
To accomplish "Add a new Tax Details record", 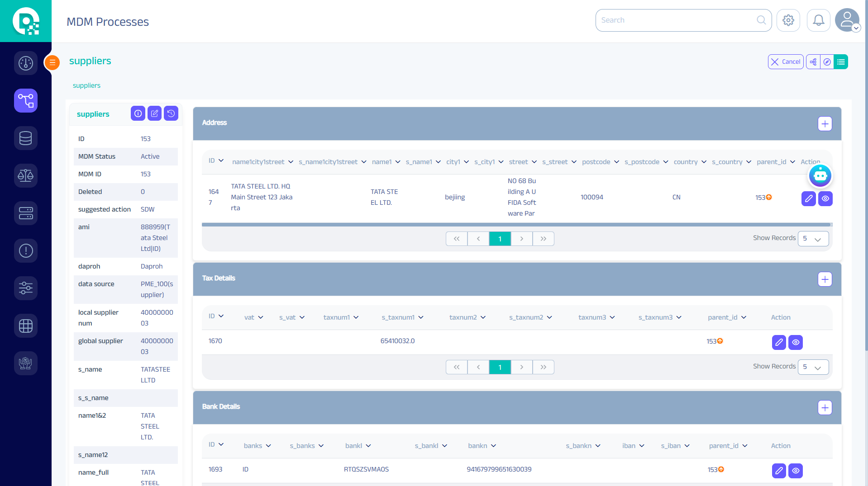I will [825, 279].
